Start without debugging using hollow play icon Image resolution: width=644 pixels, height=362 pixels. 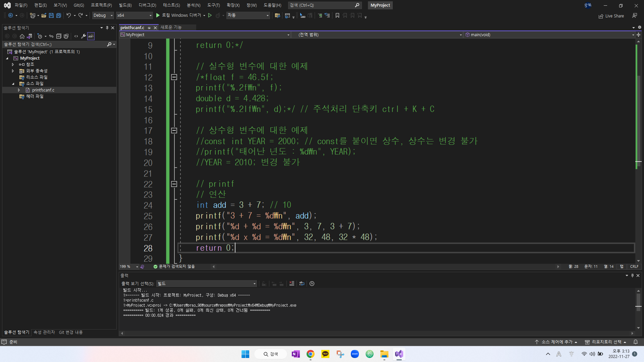(210, 15)
